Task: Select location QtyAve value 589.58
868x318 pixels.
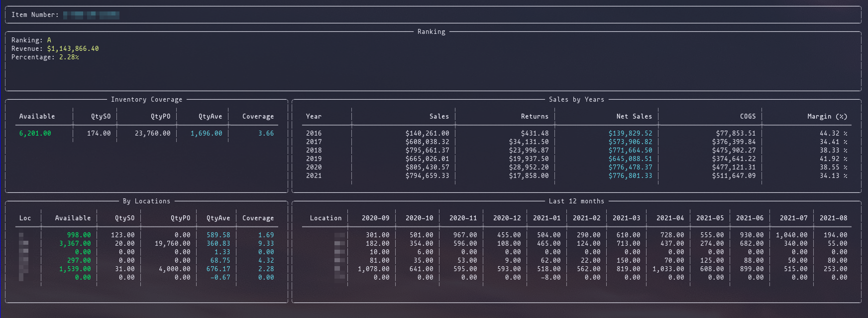Action: click(218, 235)
